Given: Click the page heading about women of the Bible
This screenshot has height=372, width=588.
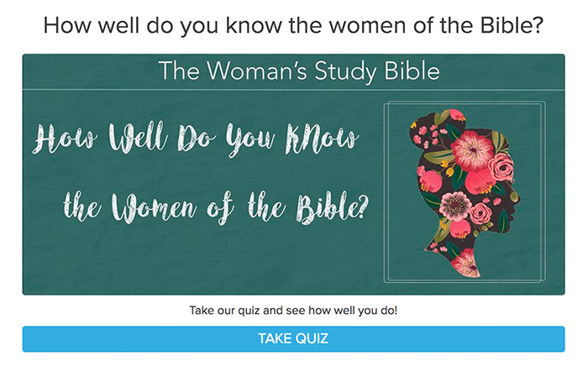Looking at the screenshot, I should coord(293,25).
